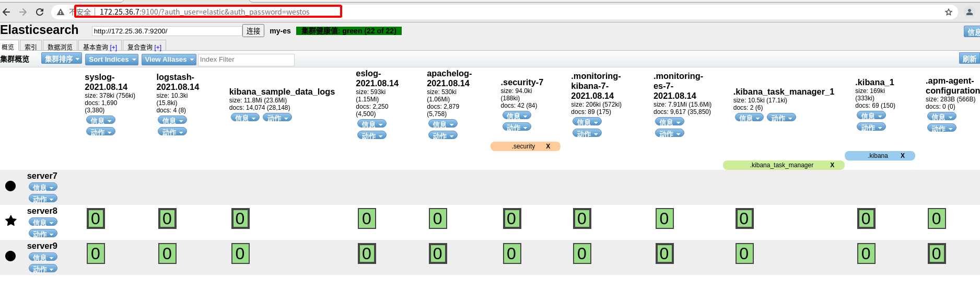Click the browser address bar URL
The image size is (980, 288).
[204, 12]
